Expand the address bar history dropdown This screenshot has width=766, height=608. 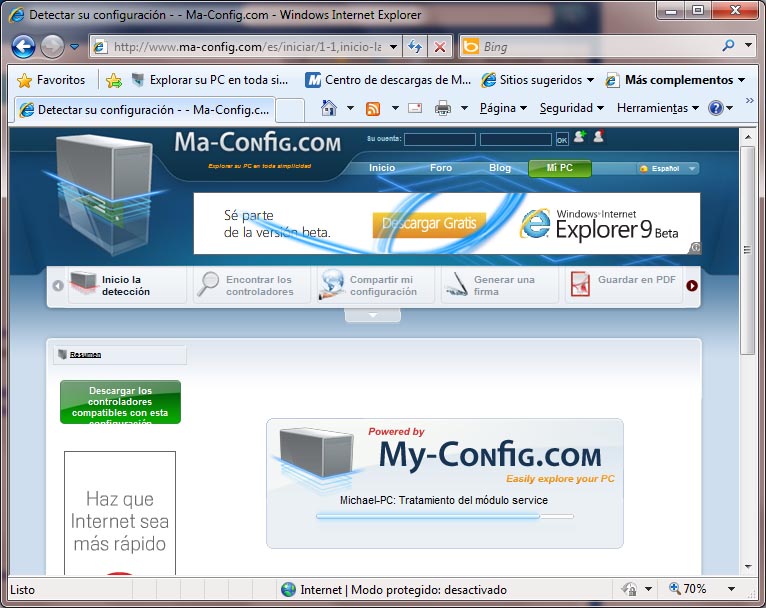pos(393,47)
